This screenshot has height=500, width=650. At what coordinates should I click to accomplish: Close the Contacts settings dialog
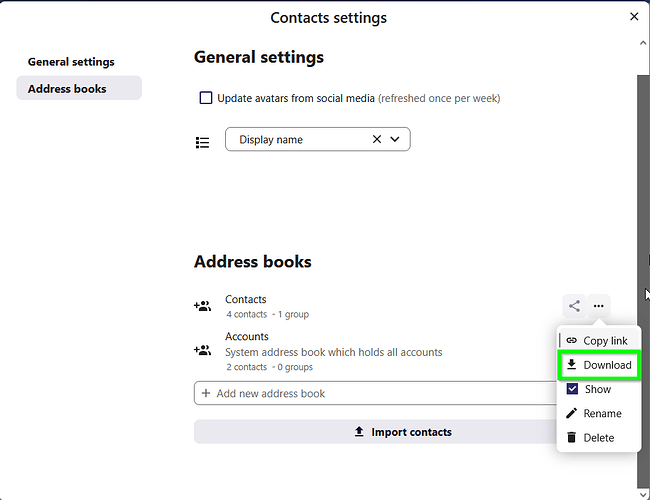point(634,16)
